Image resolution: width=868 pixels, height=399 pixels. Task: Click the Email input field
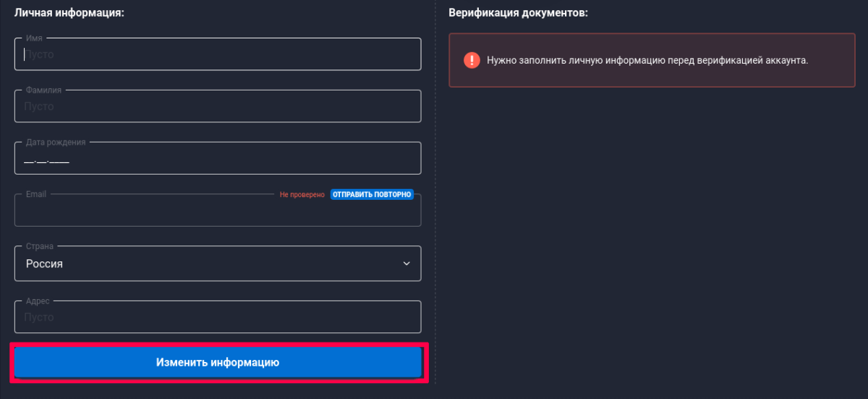click(217, 212)
